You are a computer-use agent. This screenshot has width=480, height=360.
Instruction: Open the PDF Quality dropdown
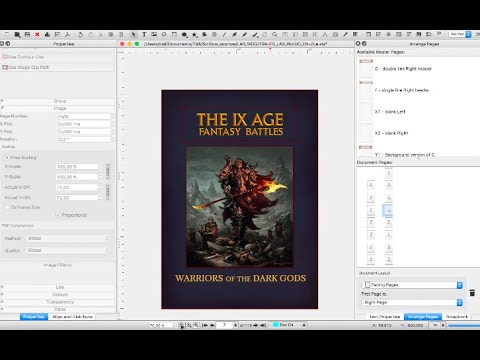point(68,250)
